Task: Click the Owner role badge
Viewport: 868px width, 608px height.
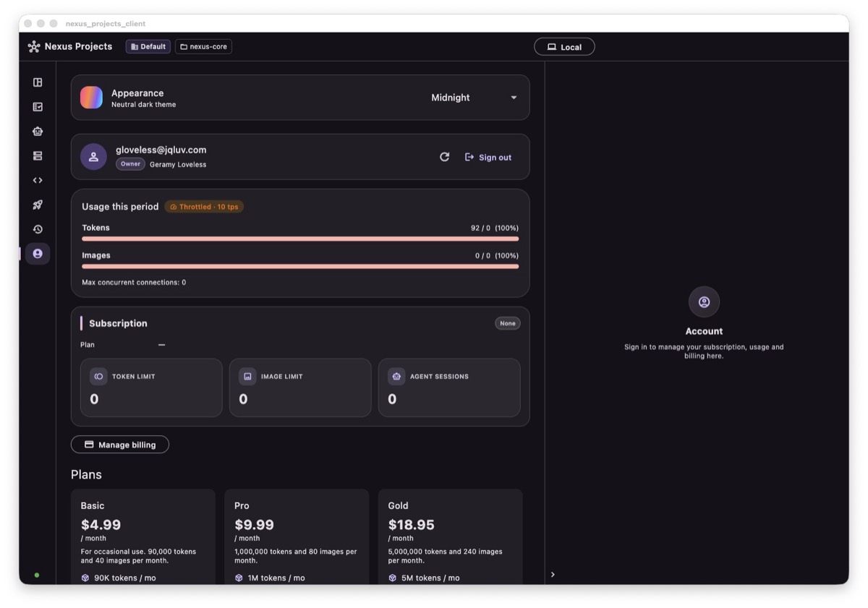Action: click(130, 164)
